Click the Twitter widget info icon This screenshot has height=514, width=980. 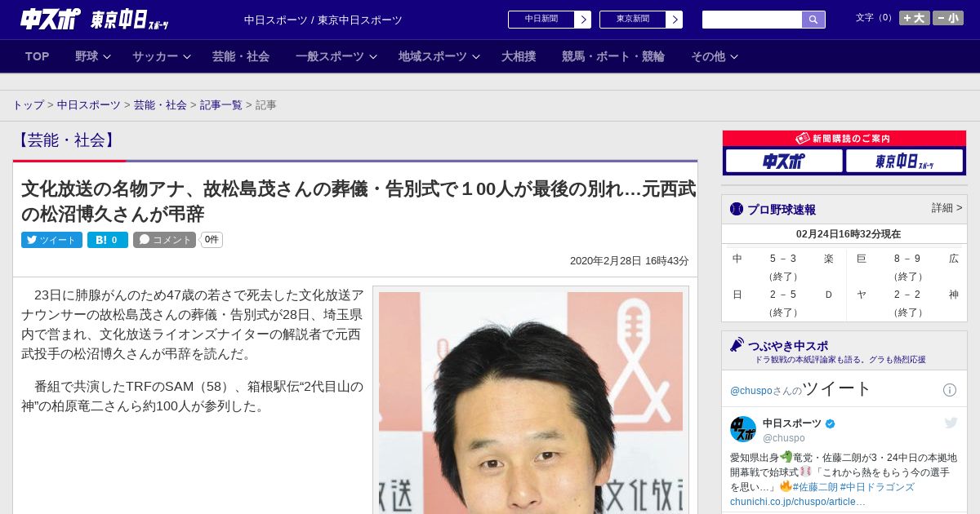click(x=950, y=390)
